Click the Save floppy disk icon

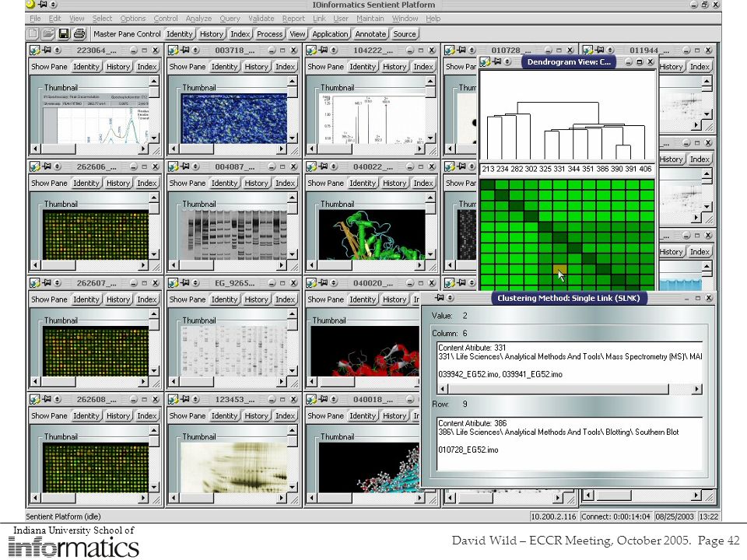point(63,33)
